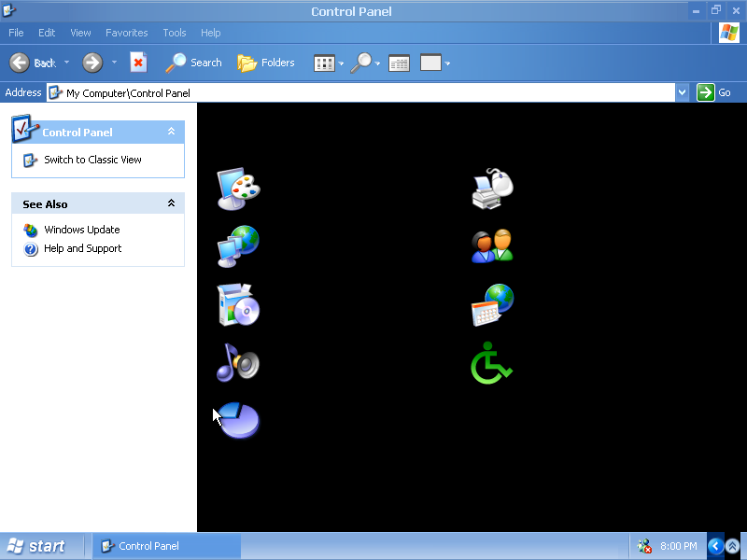Click the magnifying glass zoom icon

361,63
